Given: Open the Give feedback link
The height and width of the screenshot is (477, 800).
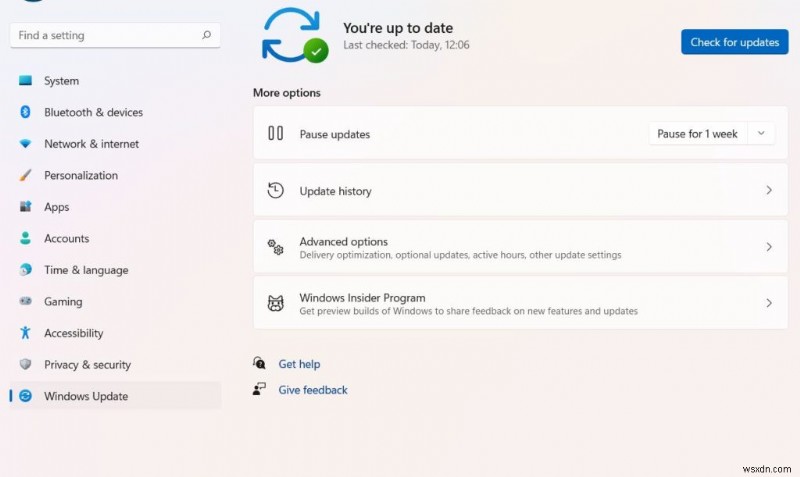Looking at the screenshot, I should 313,390.
